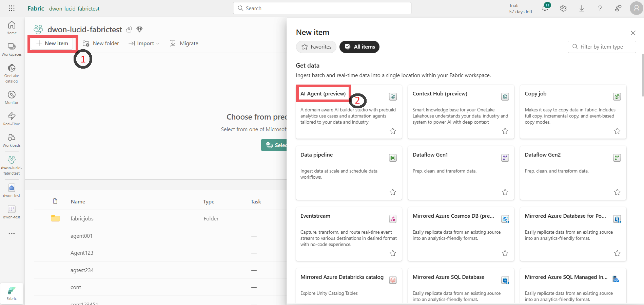Favorite the AI Agent (preview) card
The width and height of the screenshot is (644, 305).
(x=393, y=131)
